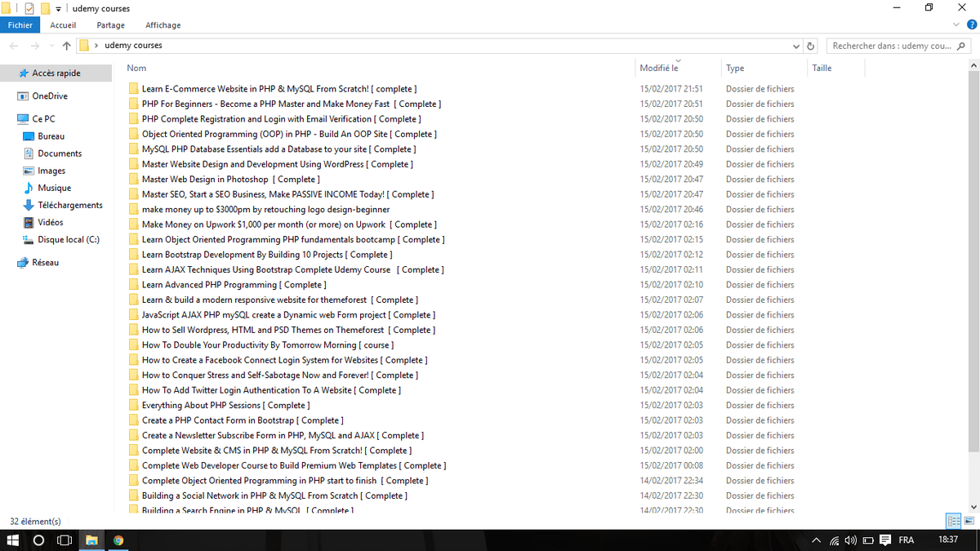The image size is (980, 551).
Task: Select folder PHP For Beginners - Become a PHP Master
Action: click(x=291, y=104)
